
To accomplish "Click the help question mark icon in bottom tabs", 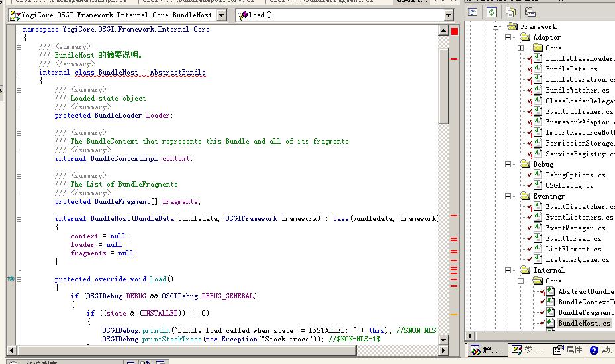I will (x=594, y=350).
